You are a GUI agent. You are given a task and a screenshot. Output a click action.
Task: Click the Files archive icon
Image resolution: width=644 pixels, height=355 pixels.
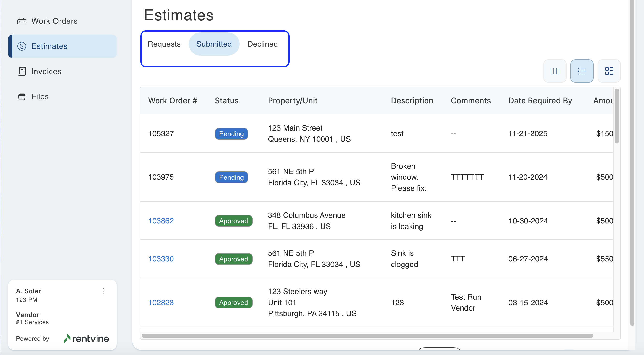click(22, 96)
